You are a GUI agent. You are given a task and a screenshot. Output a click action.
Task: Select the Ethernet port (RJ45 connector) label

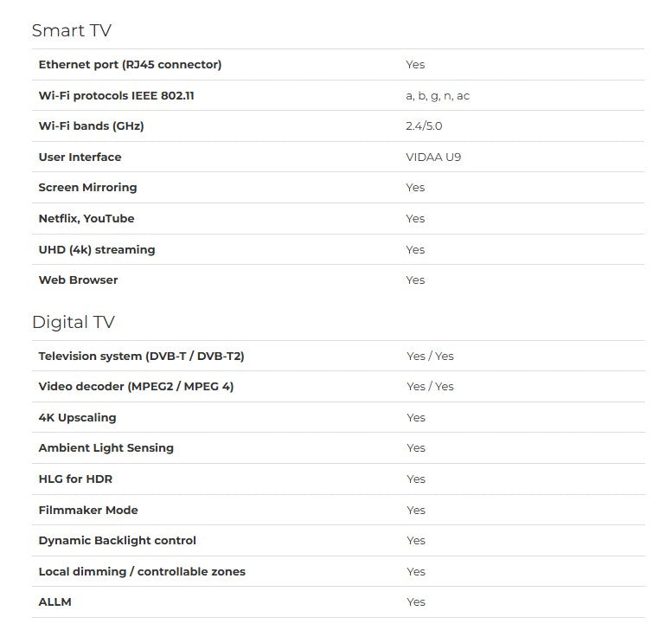(x=130, y=65)
